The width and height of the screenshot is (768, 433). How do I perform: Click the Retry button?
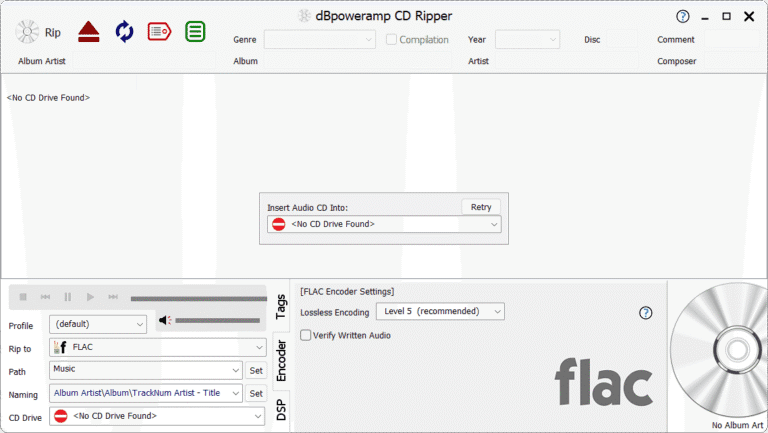[x=481, y=207]
